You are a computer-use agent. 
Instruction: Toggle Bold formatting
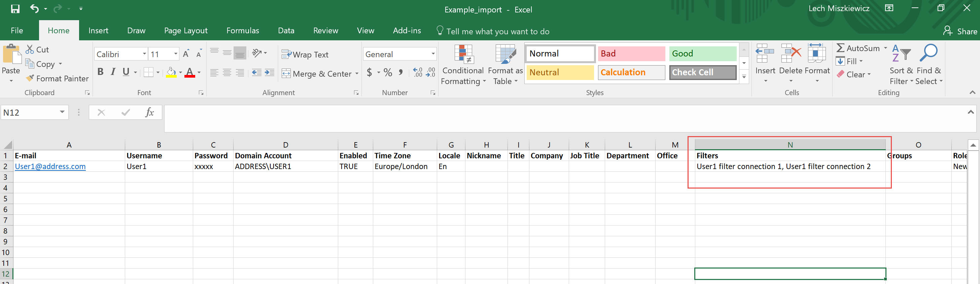(x=100, y=72)
